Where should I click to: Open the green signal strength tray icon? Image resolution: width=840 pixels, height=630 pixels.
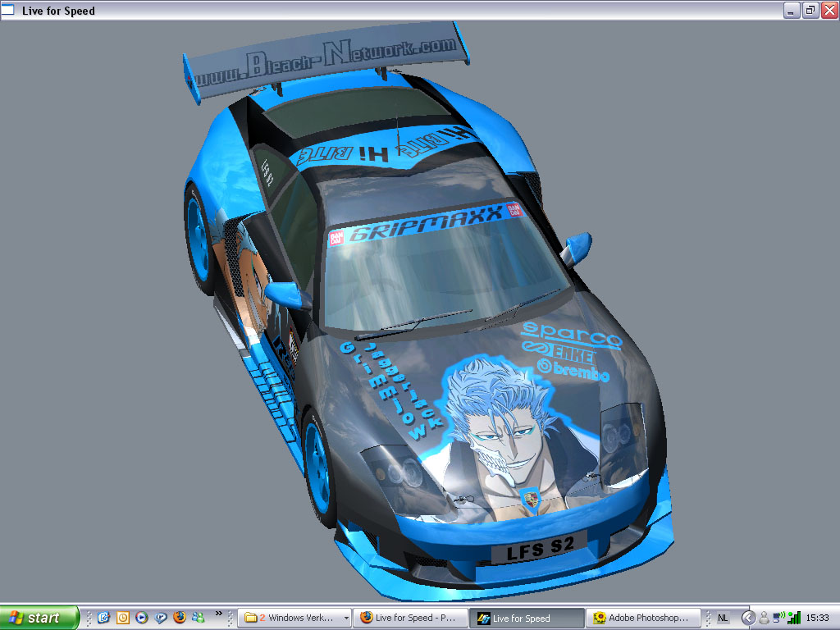click(x=794, y=618)
